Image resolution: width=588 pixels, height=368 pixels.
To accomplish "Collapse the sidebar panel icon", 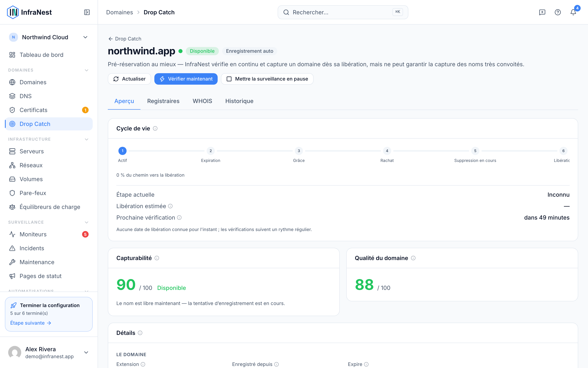I will pyautogui.click(x=87, y=12).
